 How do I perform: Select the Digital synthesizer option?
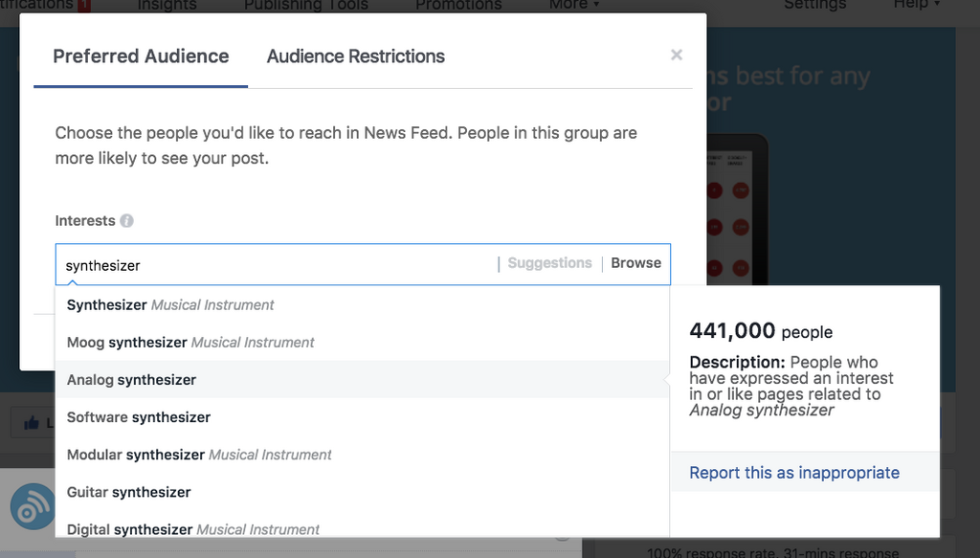193,529
